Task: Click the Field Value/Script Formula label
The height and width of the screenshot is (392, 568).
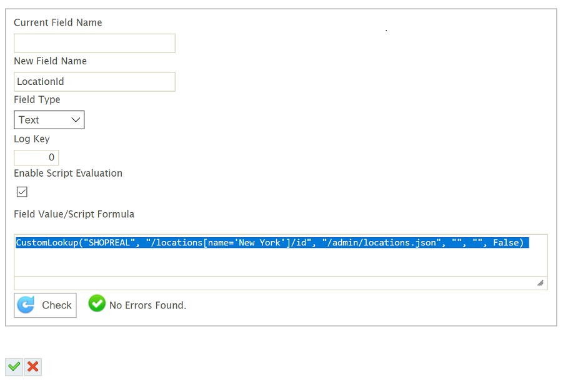Action: [x=74, y=214]
